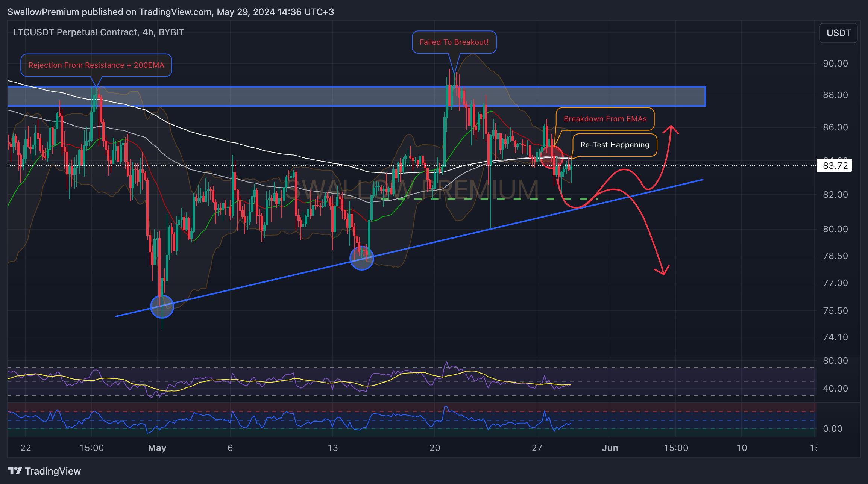The width and height of the screenshot is (868, 484).
Task: Click the oscillator 0.00 scale label
Action: pos(832,429)
